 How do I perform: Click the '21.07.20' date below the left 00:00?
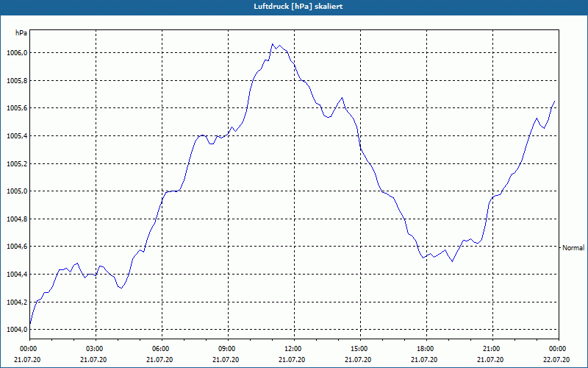pos(27,360)
